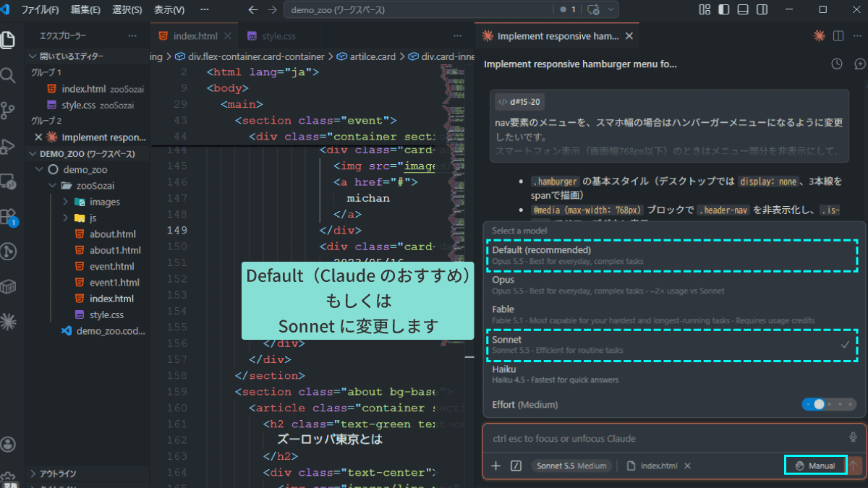Image resolution: width=868 pixels, height=488 pixels.
Task: Open the Claude icon in the activity bar
Action: tap(8, 320)
